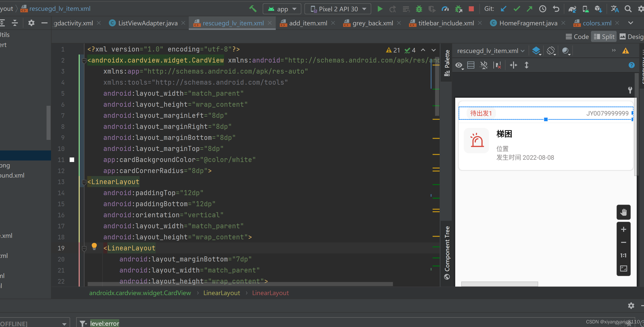This screenshot has height=327, width=644.
Task: Click the Debug app bug icon
Action: [x=419, y=9]
